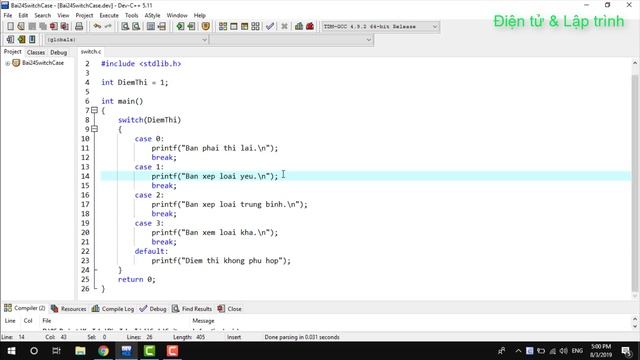
Task: Select the switch.c editor tab
Action: click(91, 51)
